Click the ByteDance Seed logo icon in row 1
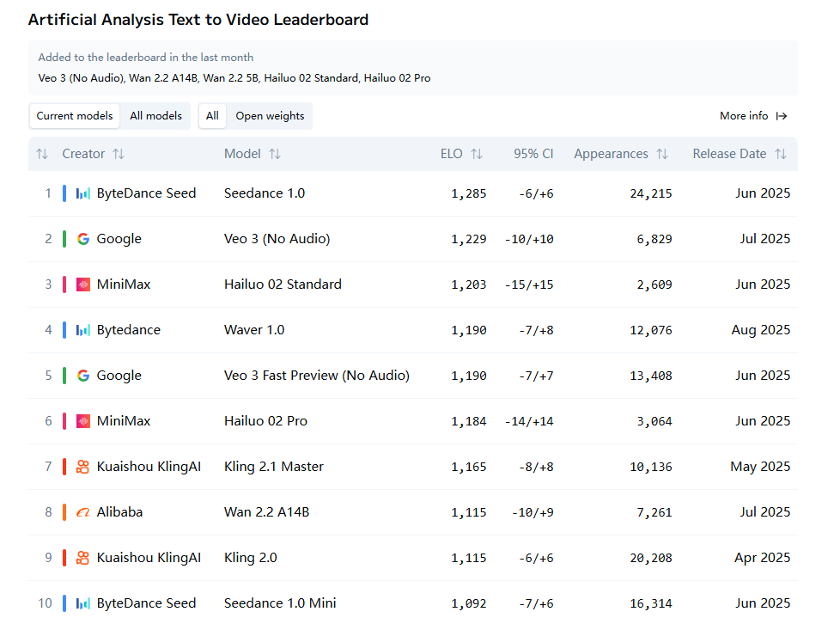This screenshot has width=840, height=624. 83,193
